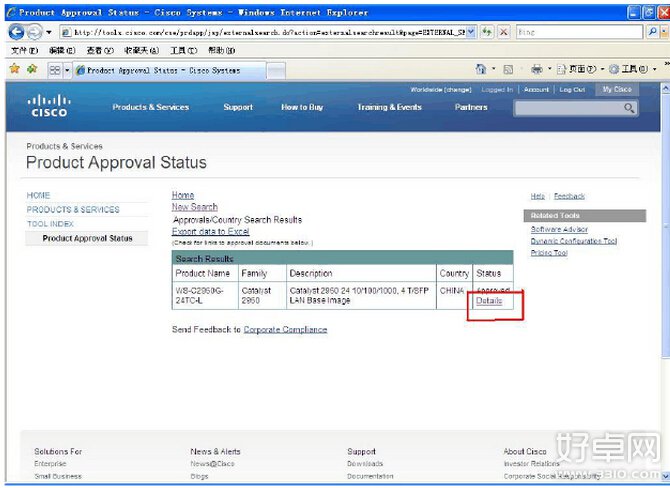This screenshot has height=488, width=670.
Task: Open the recent pages dropdown arrow
Action: pyautogui.click(x=49, y=32)
